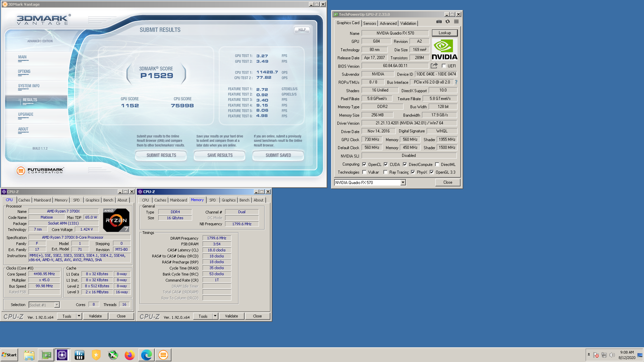Click the Start button
Viewport: 644px width, 362px height.
[9, 355]
